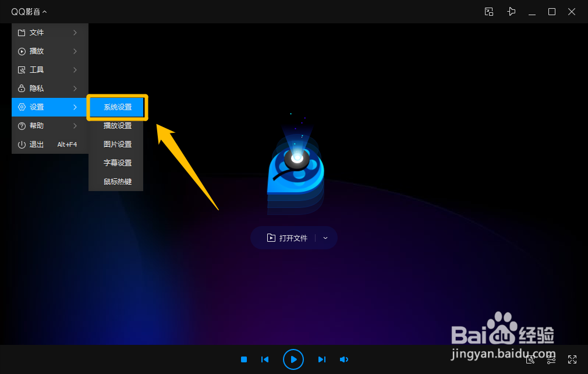Choose 退出 to quit the player
Screen dimensions: 588x374
tap(50, 144)
